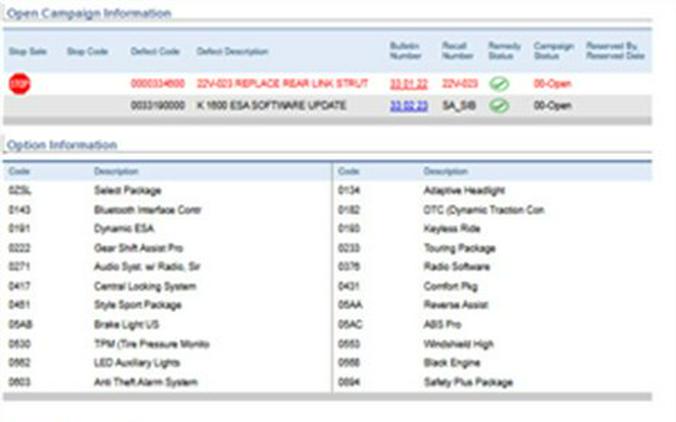
Task: Click the Defect Description column header
Action: [x=232, y=51]
